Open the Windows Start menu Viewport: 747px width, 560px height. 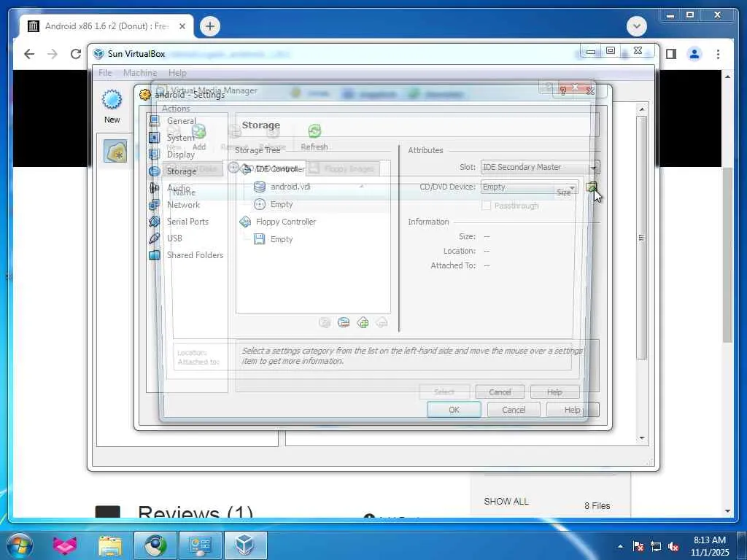click(x=20, y=545)
